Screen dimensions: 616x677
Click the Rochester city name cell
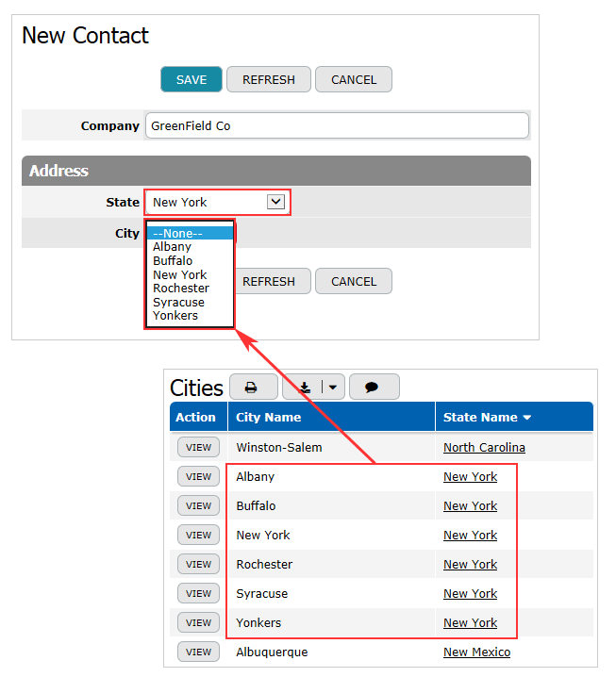click(x=331, y=564)
